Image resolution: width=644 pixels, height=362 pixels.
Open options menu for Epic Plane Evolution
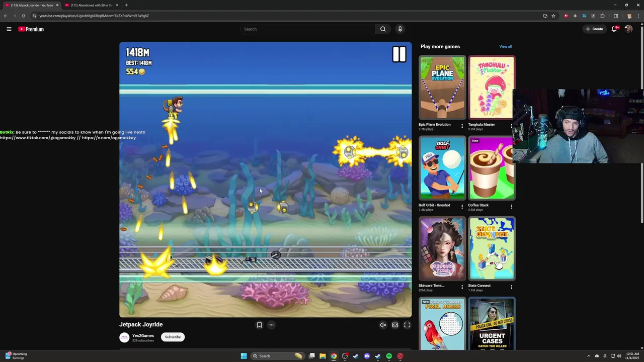click(x=462, y=126)
